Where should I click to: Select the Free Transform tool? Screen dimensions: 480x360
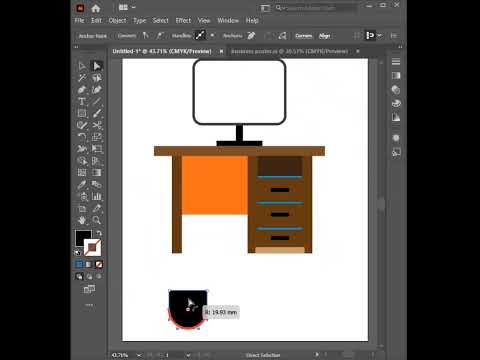pyautogui.click(x=97, y=149)
